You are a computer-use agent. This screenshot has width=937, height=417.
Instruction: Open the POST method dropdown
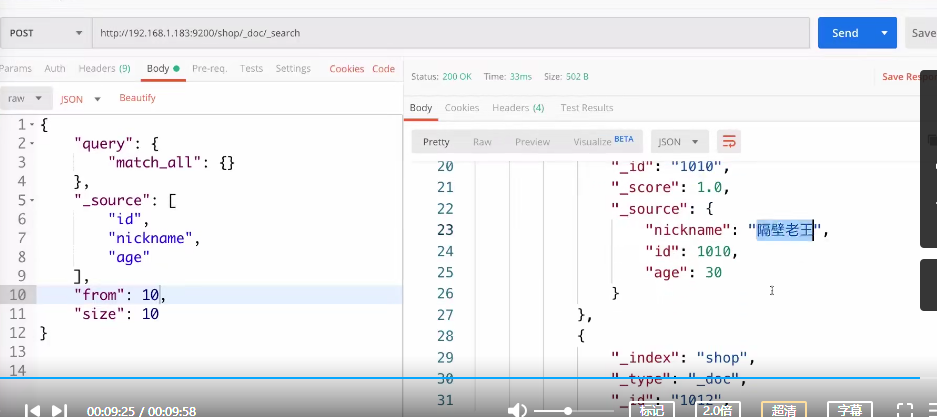click(x=45, y=33)
